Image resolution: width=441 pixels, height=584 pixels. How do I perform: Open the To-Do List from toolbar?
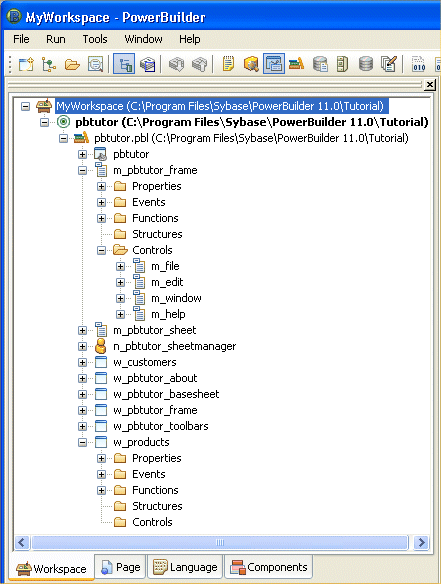click(228, 64)
